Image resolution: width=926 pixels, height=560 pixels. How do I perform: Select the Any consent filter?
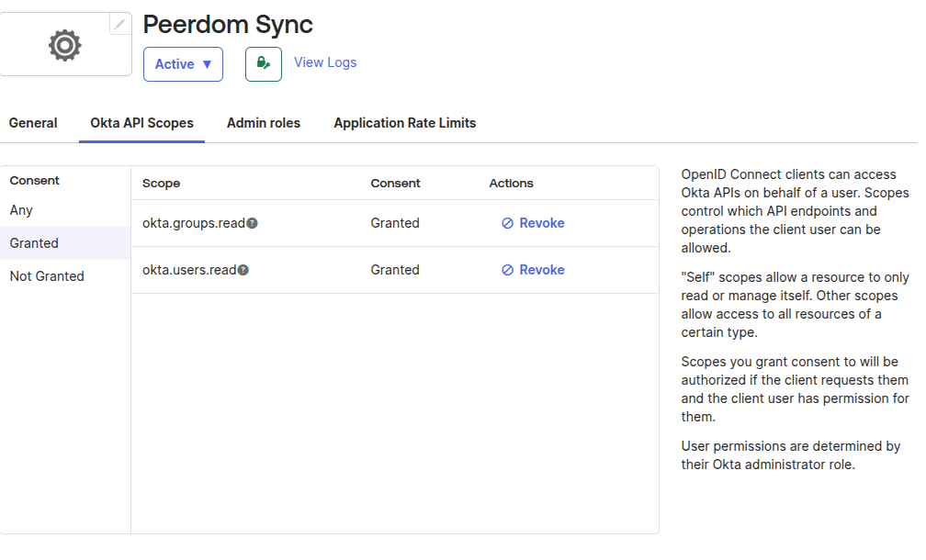pyautogui.click(x=21, y=210)
